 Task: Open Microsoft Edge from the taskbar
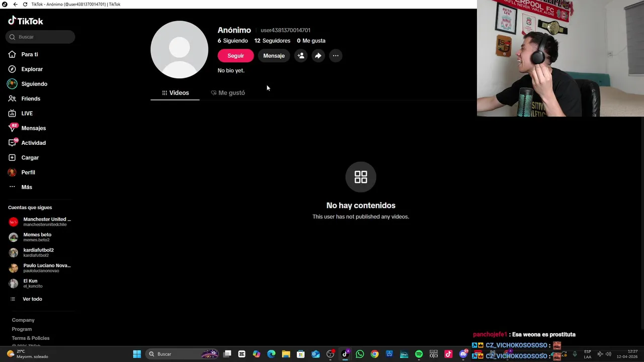[x=271, y=354]
